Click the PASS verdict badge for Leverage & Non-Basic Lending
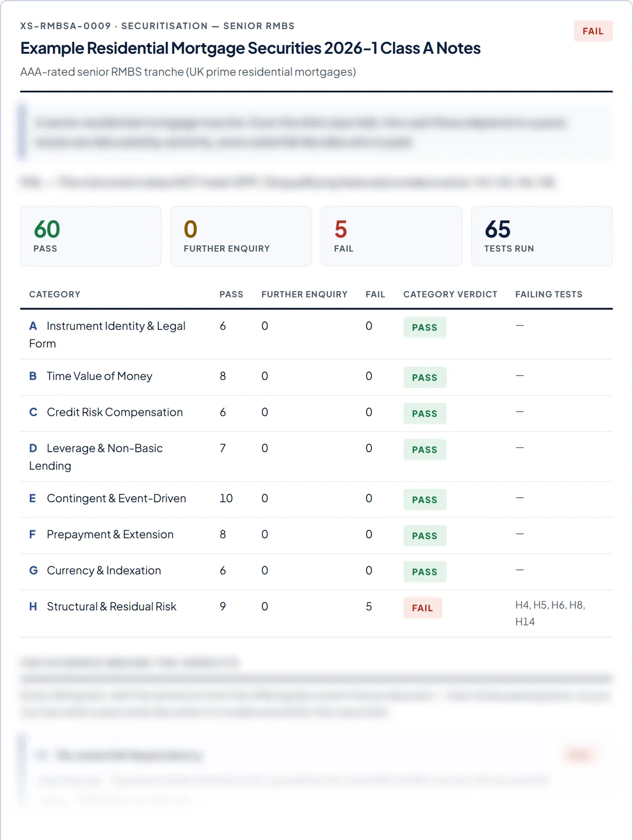 click(425, 450)
